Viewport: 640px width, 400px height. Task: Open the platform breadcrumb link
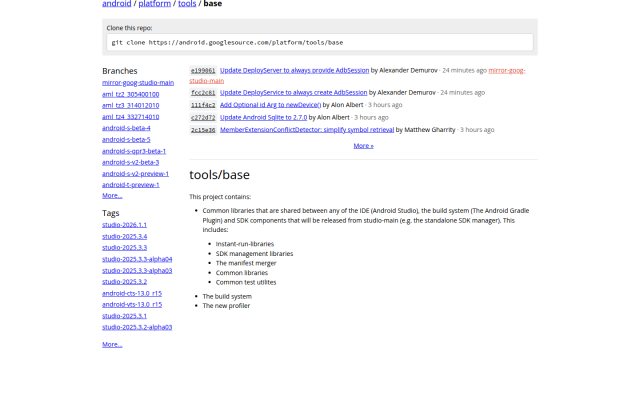(x=154, y=4)
